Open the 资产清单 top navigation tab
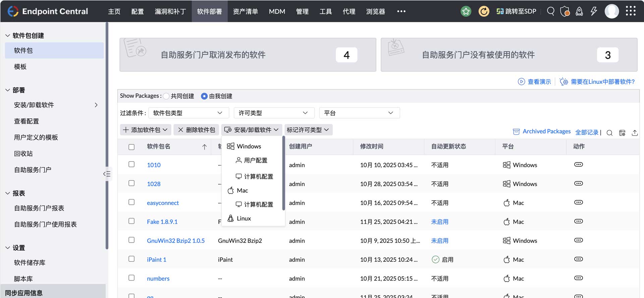Image resolution: width=644 pixels, height=298 pixels. click(x=246, y=11)
